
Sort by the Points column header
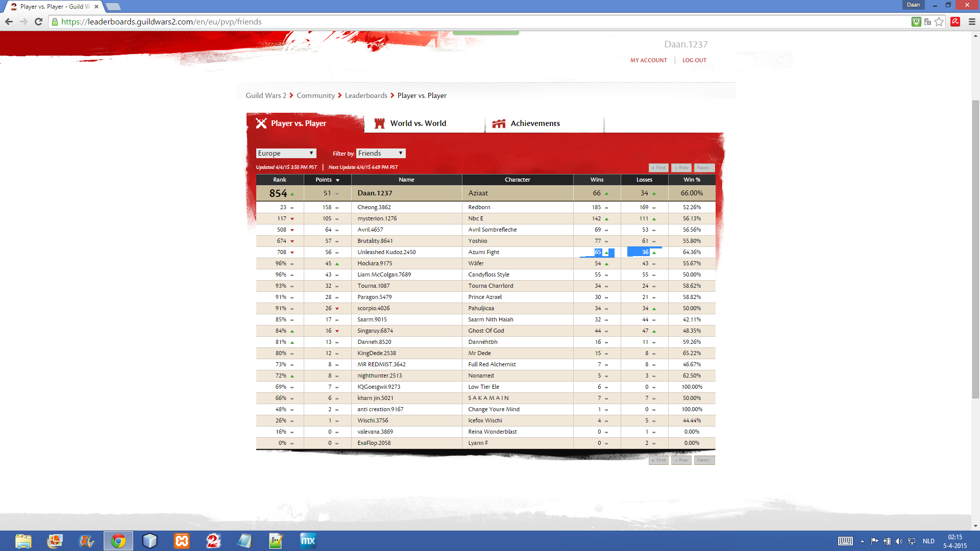coord(327,180)
